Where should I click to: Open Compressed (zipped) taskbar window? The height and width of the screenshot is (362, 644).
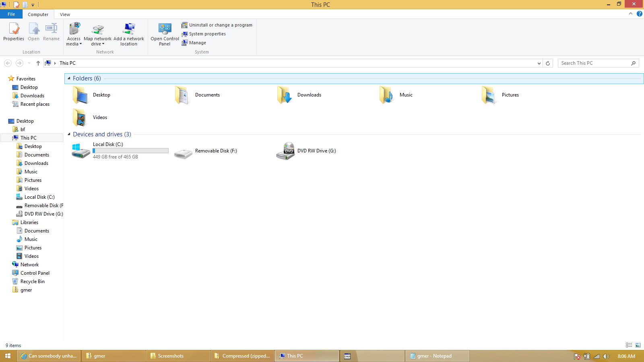point(242,356)
